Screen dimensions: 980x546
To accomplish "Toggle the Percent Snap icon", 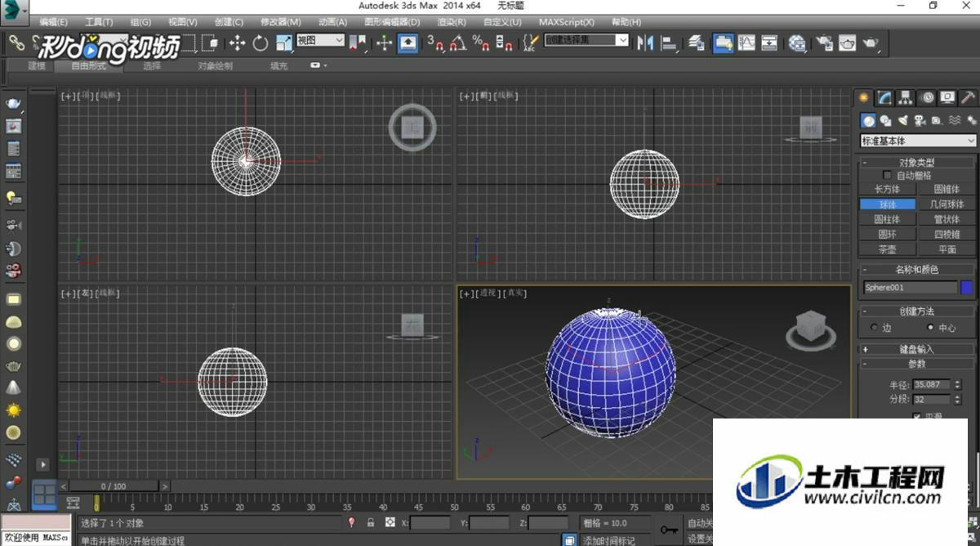I will pos(482,43).
